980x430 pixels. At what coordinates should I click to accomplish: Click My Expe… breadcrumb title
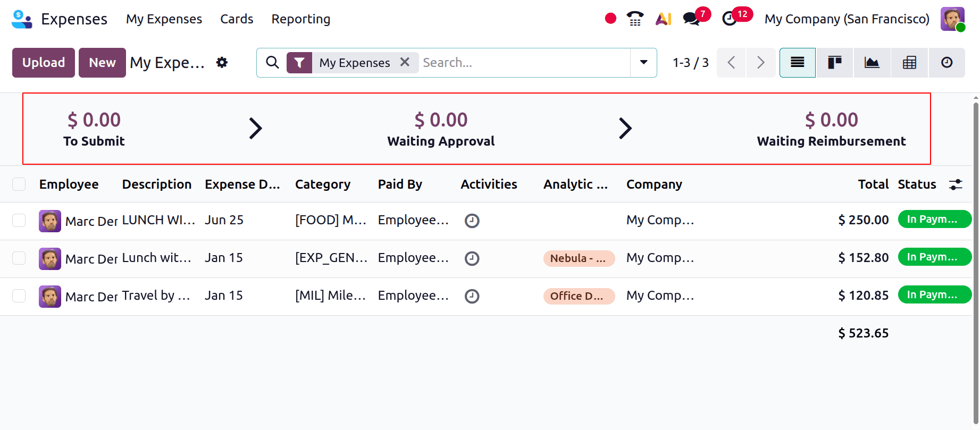tap(167, 63)
